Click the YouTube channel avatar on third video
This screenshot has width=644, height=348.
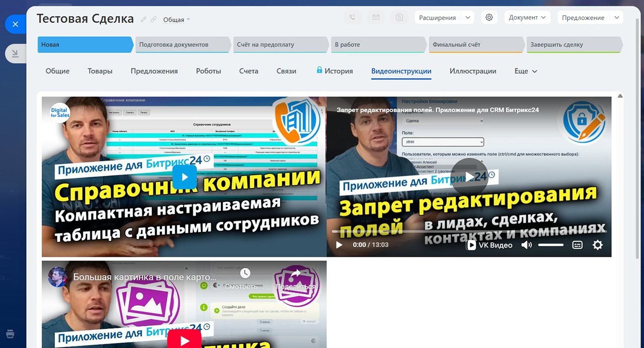(58, 277)
